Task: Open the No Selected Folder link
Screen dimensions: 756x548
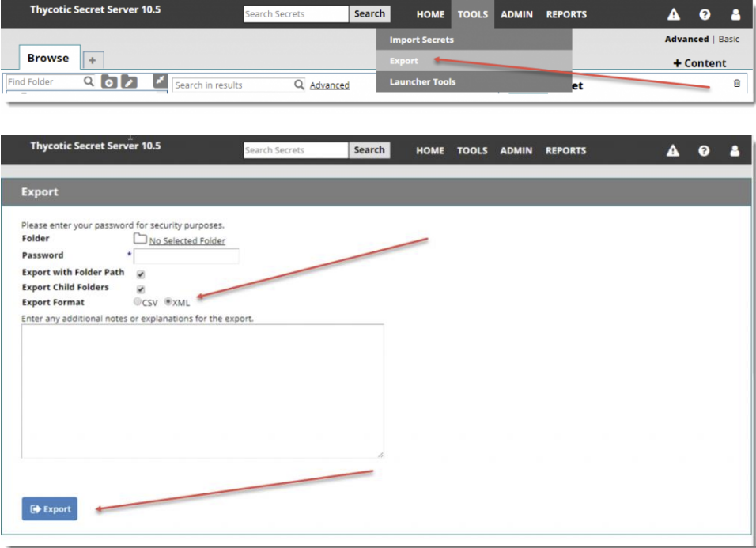Action: [x=187, y=240]
